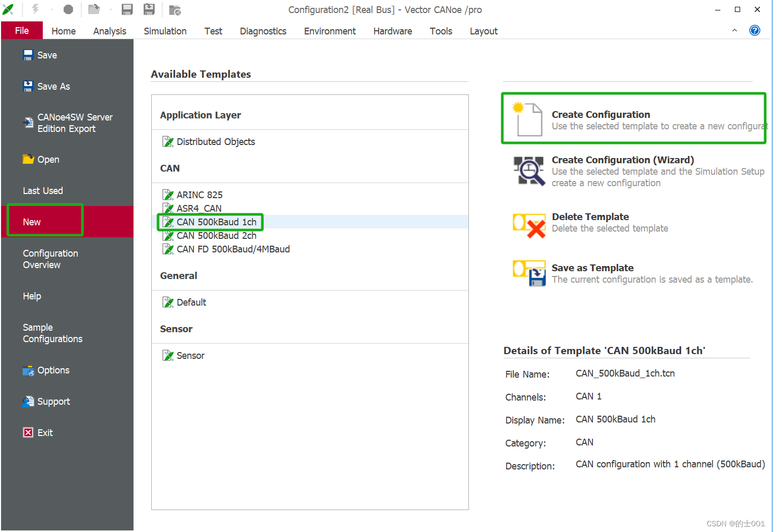The height and width of the screenshot is (532, 773).
Task: Collapse the ribbon using the chevron arrow
Action: 734,30
